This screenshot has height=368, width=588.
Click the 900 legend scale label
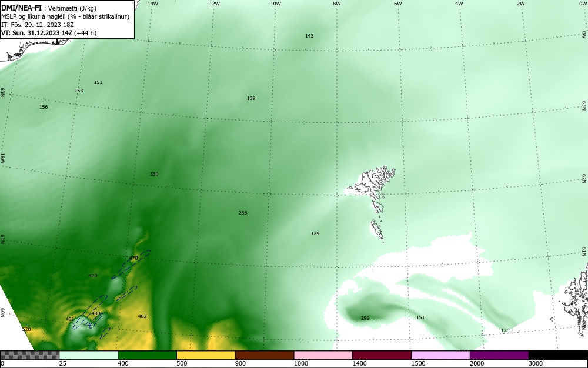240,363
